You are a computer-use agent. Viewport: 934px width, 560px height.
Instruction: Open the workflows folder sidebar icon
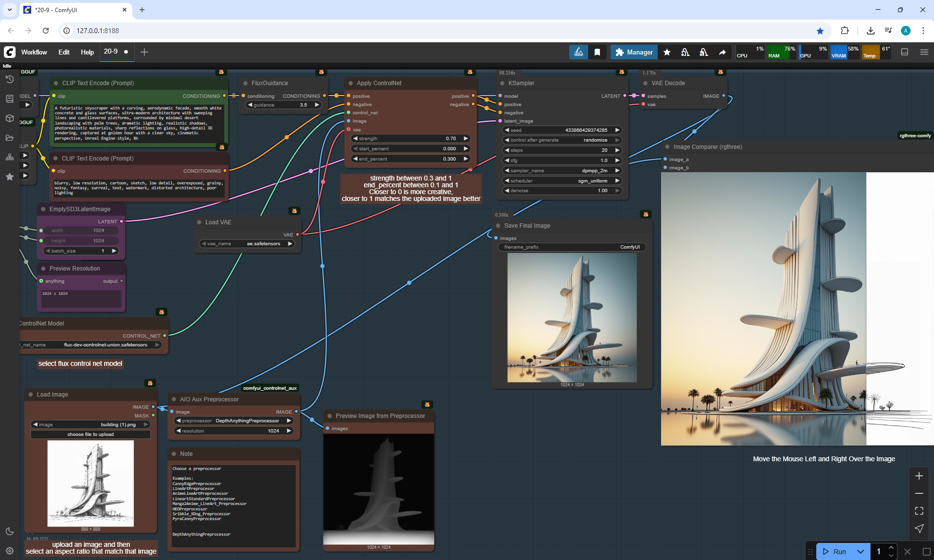(x=9, y=138)
